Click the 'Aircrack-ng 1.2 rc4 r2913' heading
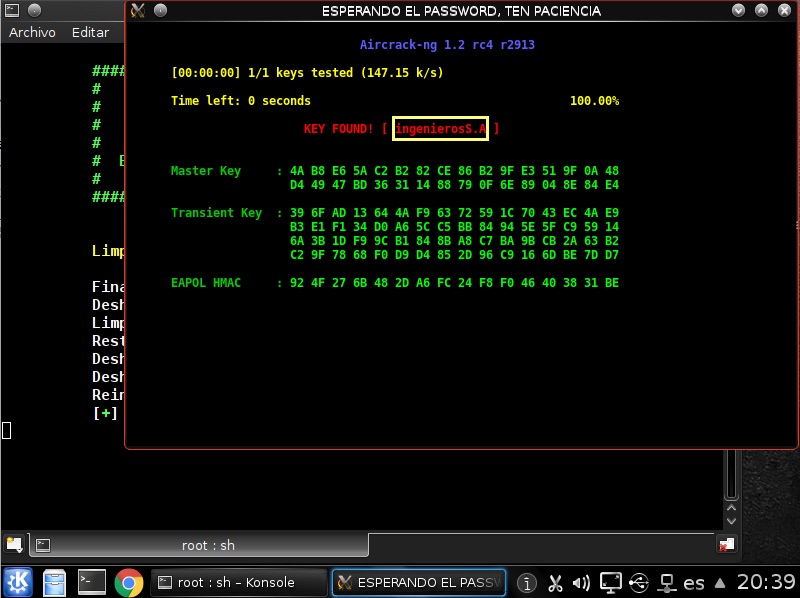Screen dimensions: 800x598 [447, 45]
